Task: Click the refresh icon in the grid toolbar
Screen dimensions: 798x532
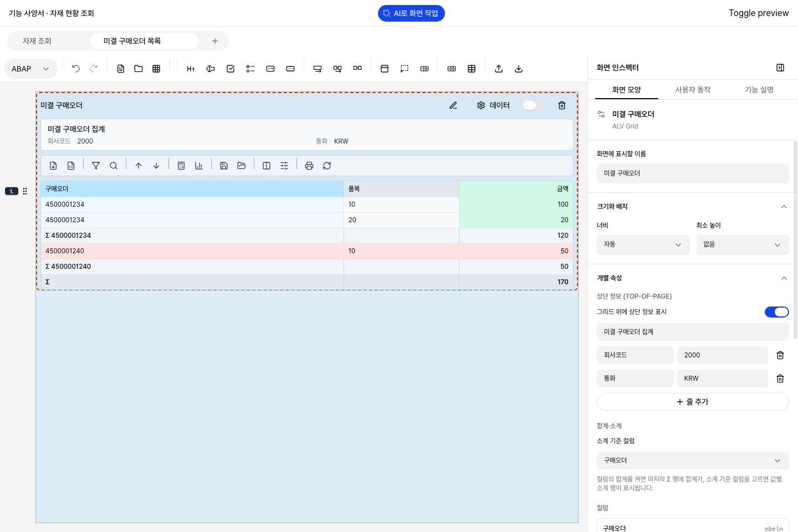Action: (x=327, y=166)
